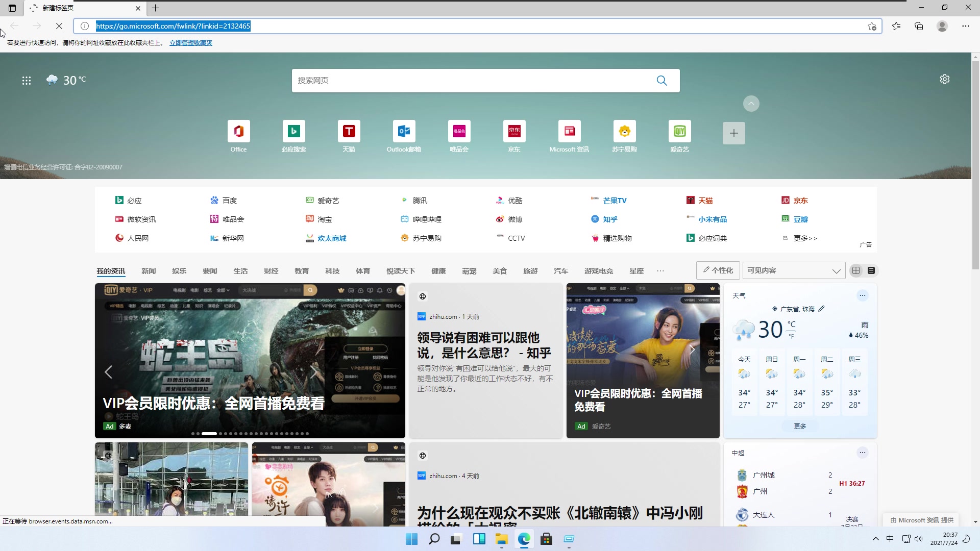Open the Outlook邮箱 quick link tile
980x551 pixels.
pyautogui.click(x=404, y=136)
